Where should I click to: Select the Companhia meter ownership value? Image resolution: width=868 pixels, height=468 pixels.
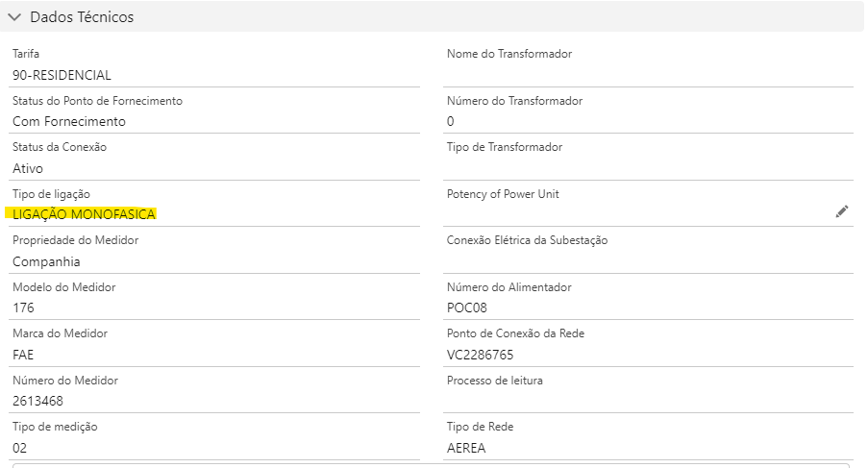46,261
